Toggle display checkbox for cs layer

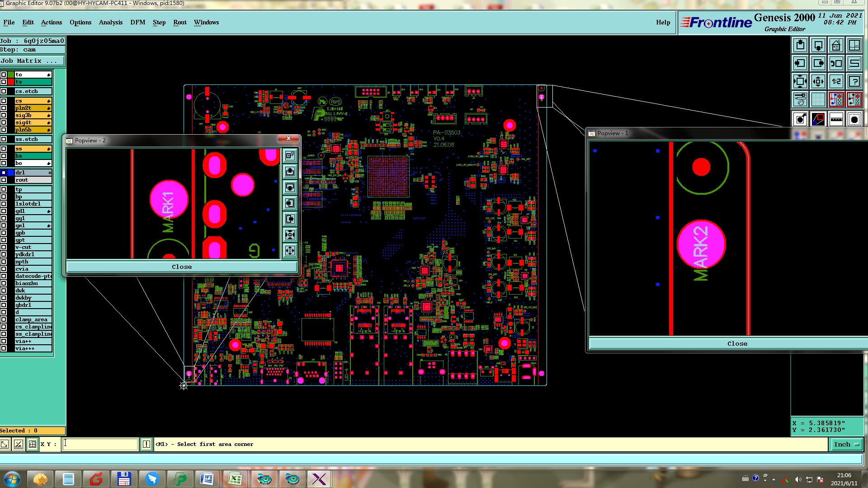(4, 101)
